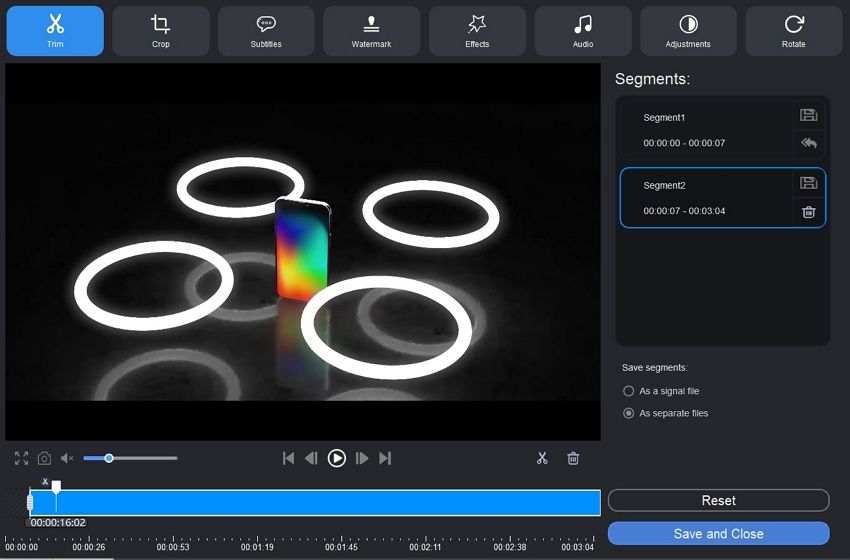This screenshot has width=850, height=560.
Task: Open the Watermark tab
Action: (x=372, y=31)
